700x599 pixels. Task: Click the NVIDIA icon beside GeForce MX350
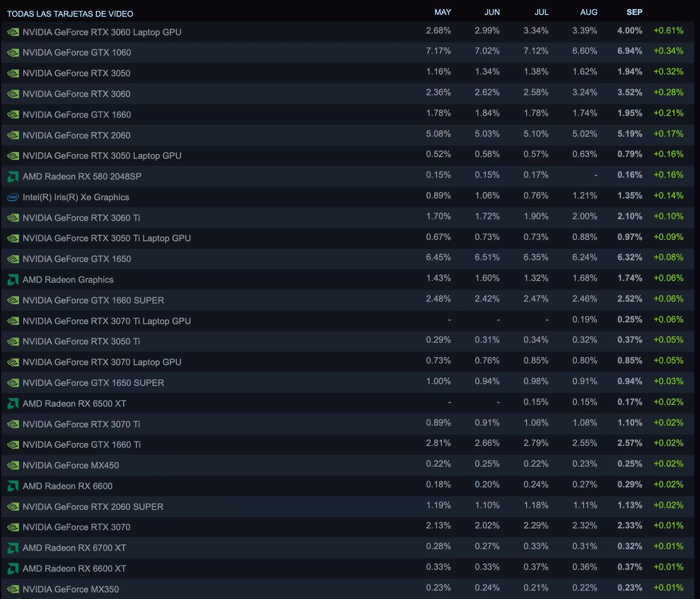coord(13,589)
